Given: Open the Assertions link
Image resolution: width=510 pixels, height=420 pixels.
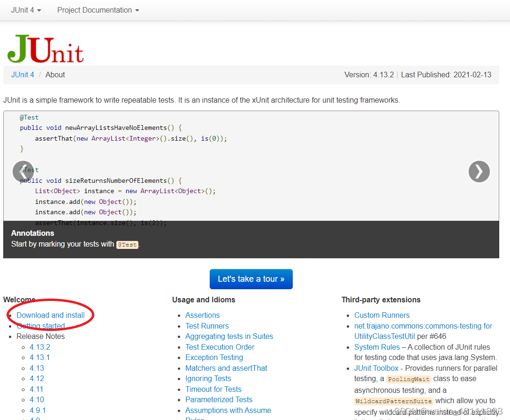Looking at the screenshot, I should [202, 315].
